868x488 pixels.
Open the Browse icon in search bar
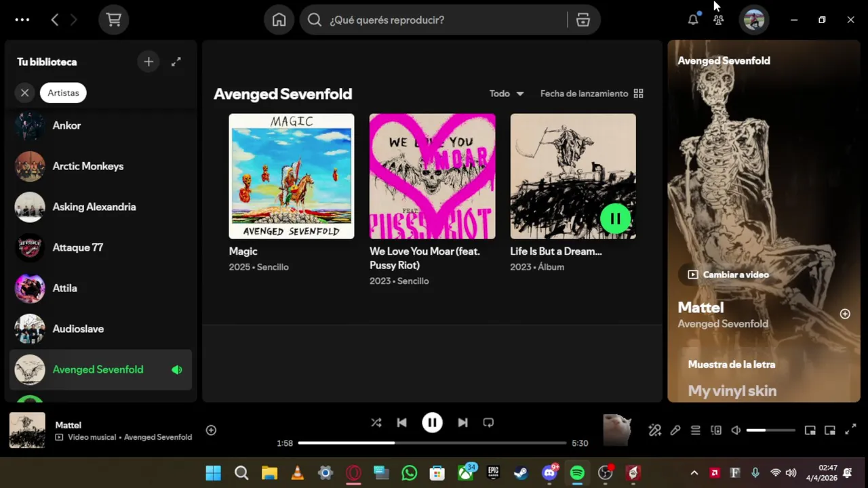click(x=583, y=20)
